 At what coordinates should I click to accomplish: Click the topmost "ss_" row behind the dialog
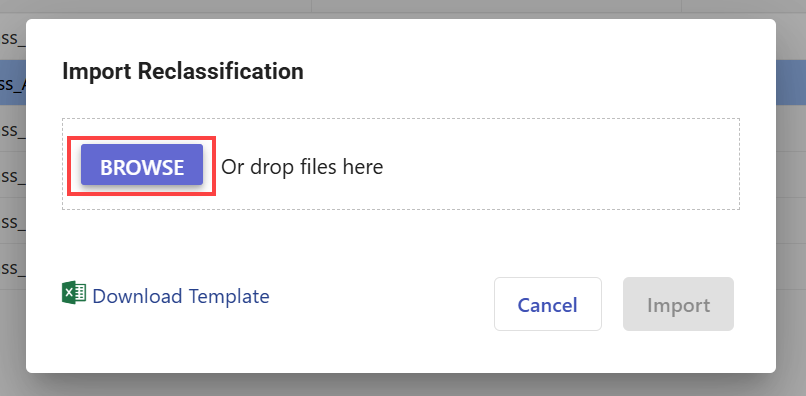point(13,37)
